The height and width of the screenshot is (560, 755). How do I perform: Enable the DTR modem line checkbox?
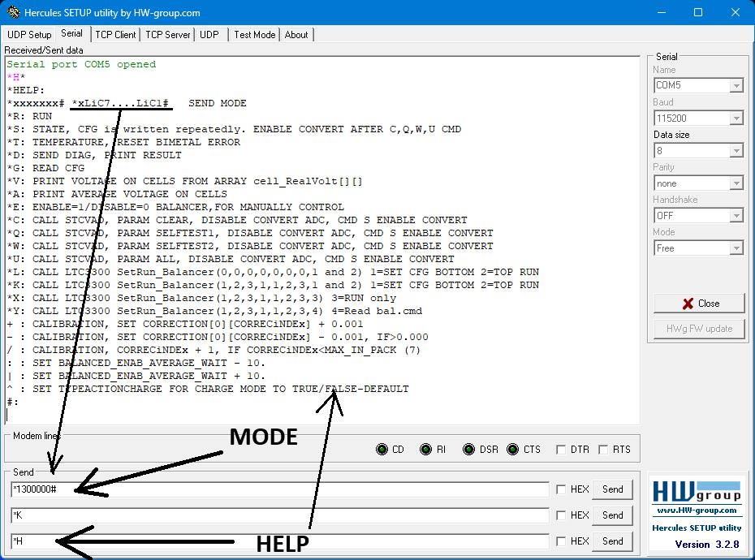(561, 450)
